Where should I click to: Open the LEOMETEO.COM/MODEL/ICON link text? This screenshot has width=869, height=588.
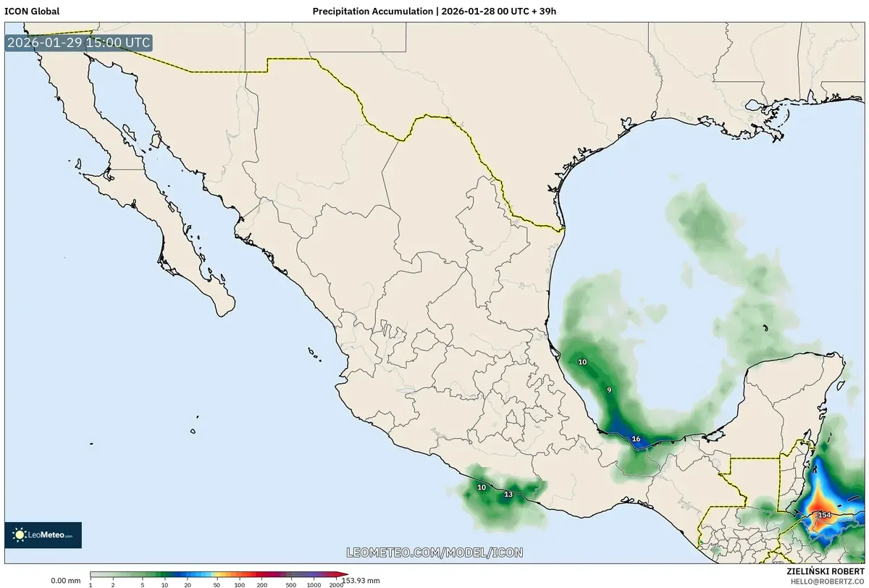(434, 553)
